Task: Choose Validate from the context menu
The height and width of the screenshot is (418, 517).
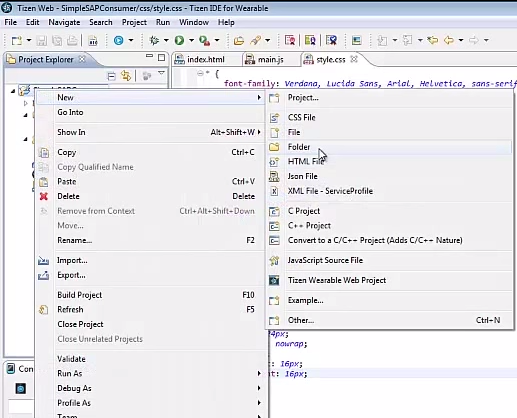Action: [150, 359]
